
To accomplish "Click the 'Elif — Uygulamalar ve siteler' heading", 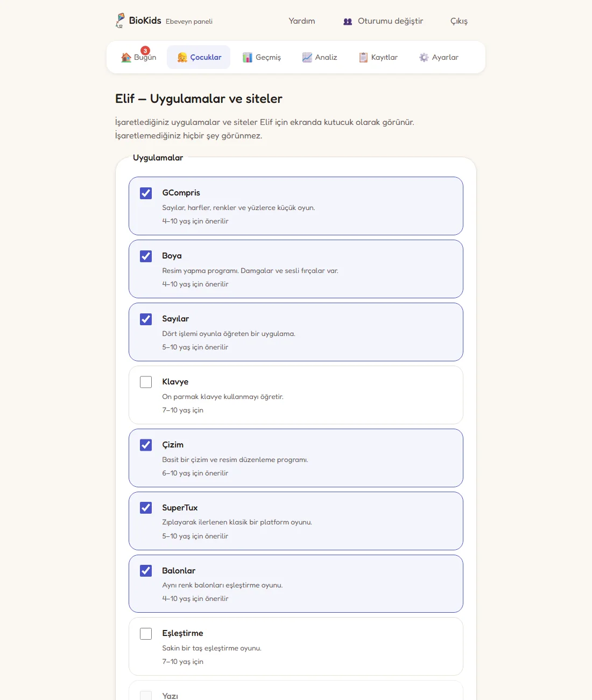I will pyautogui.click(x=199, y=99).
